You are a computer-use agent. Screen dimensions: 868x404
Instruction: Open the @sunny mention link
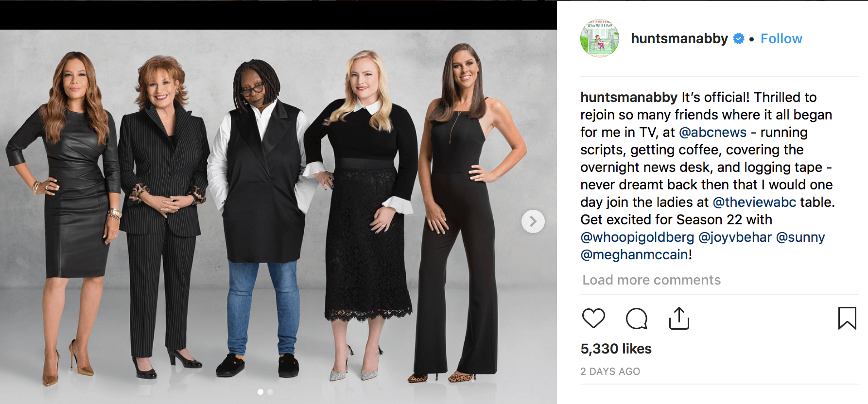pyautogui.click(x=800, y=237)
